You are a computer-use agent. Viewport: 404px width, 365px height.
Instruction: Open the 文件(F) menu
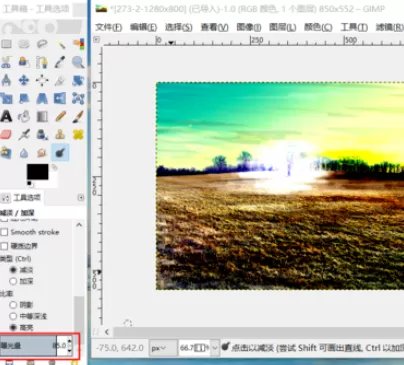(x=108, y=27)
